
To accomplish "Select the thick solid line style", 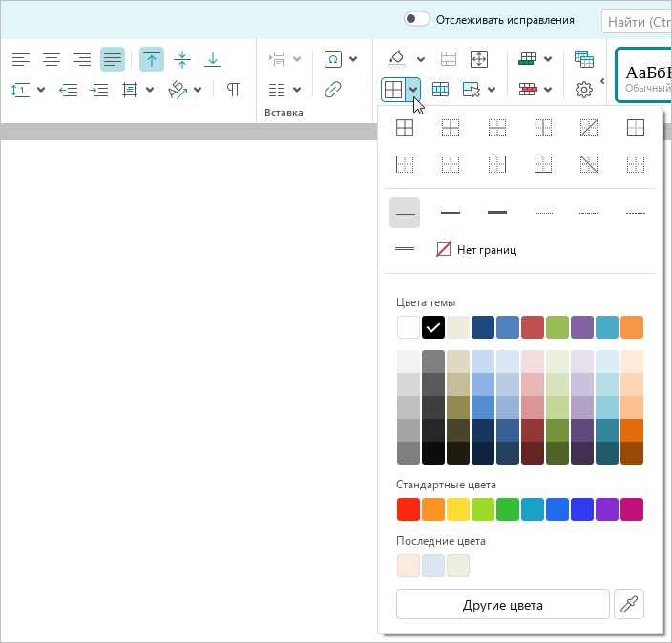I will pos(497,213).
